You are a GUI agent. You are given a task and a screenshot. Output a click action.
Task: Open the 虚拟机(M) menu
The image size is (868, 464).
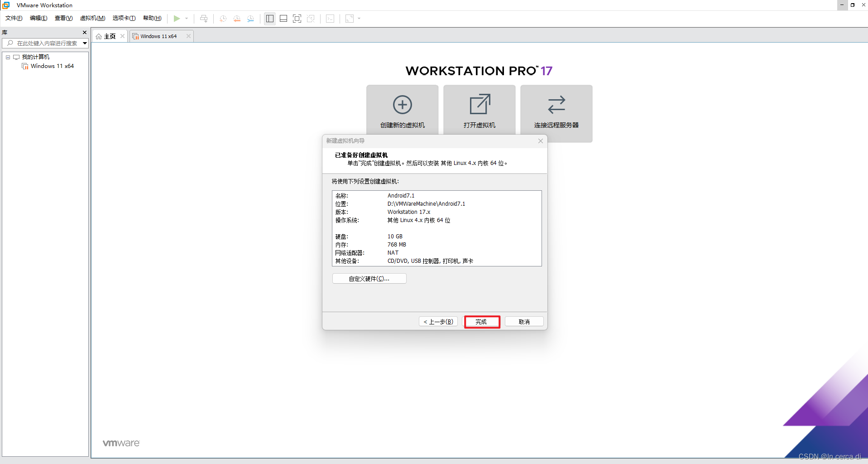click(x=92, y=18)
